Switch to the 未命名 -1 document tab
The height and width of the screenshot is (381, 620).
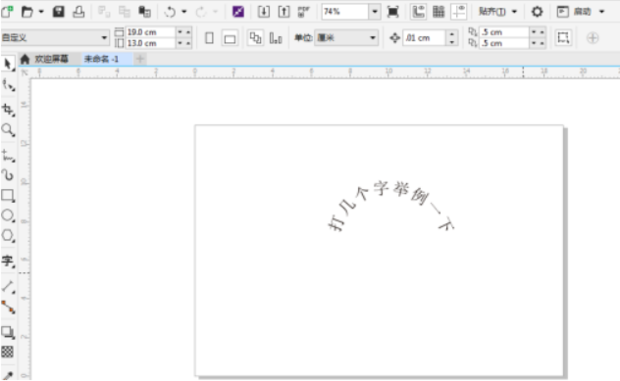(x=102, y=59)
